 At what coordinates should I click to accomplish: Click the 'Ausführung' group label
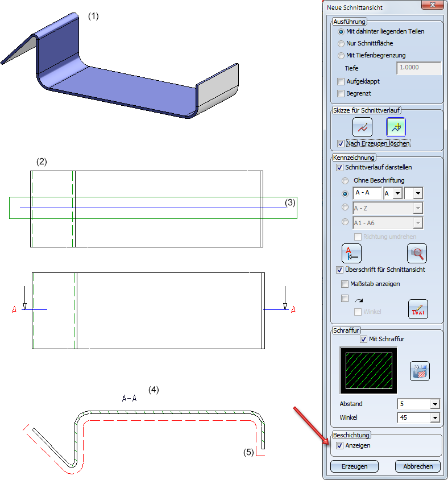(349, 22)
